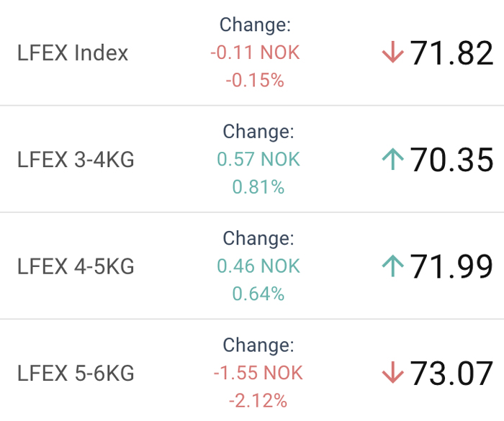The height and width of the screenshot is (421, 504).
Task: Click the 73.07 price value
Action: (451, 374)
